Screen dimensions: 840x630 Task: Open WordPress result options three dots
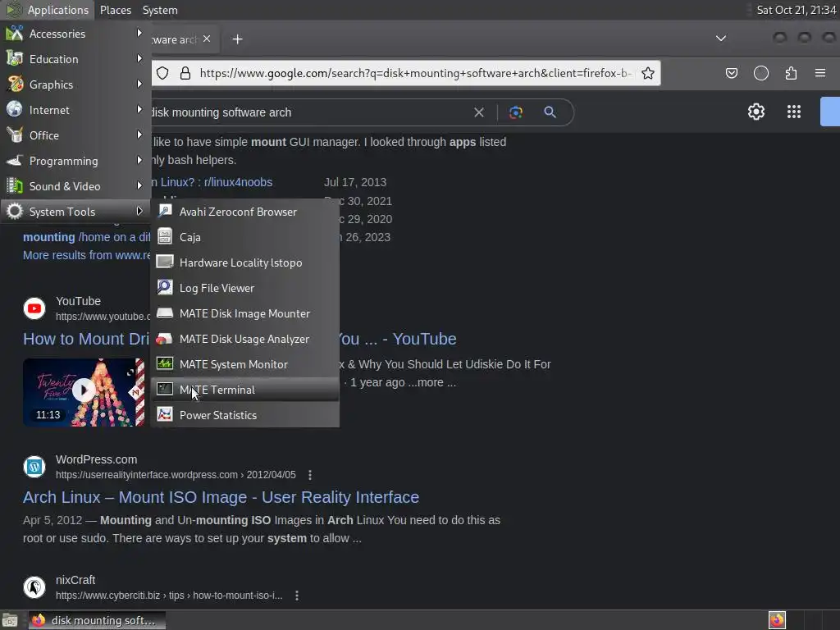coord(309,475)
